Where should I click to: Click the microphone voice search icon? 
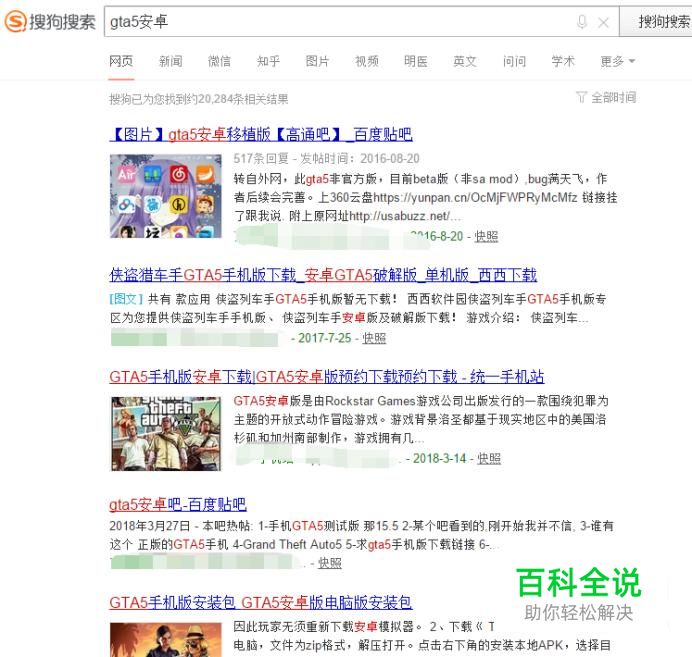pos(582,22)
